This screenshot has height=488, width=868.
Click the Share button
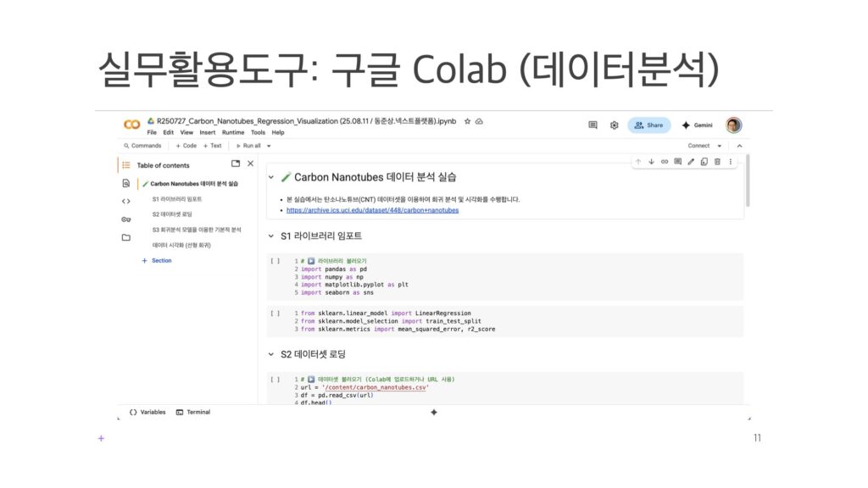[x=648, y=125]
